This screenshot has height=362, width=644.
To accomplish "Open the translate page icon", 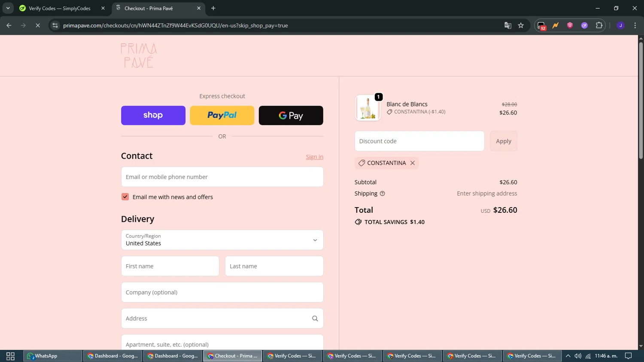I will pos(508,25).
